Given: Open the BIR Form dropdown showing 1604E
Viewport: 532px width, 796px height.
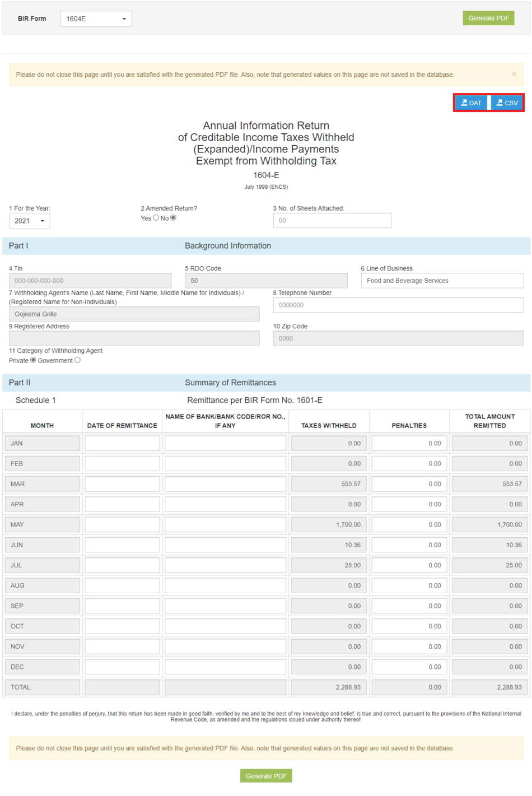Looking at the screenshot, I should pos(95,18).
